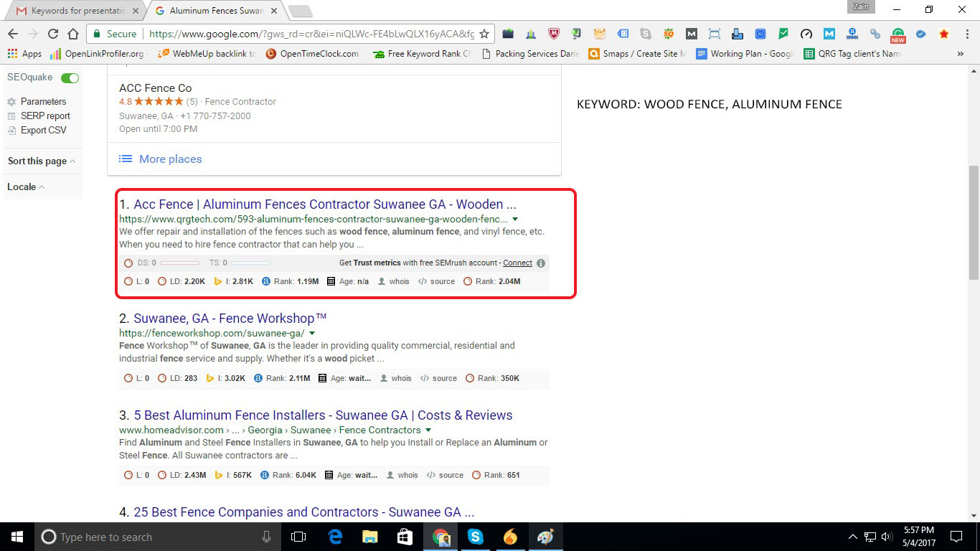Open dropdown arrow beside fenceworkshop.com URL
Viewport: 980px width, 551px height.
pos(312,334)
